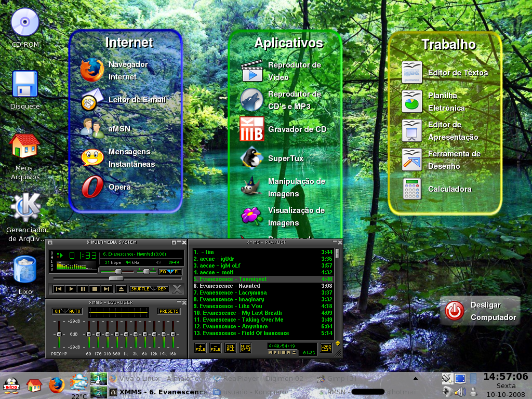The width and height of the screenshot is (532, 399).
Task: Turn the equalizer ON button
Action: pyautogui.click(x=57, y=311)
